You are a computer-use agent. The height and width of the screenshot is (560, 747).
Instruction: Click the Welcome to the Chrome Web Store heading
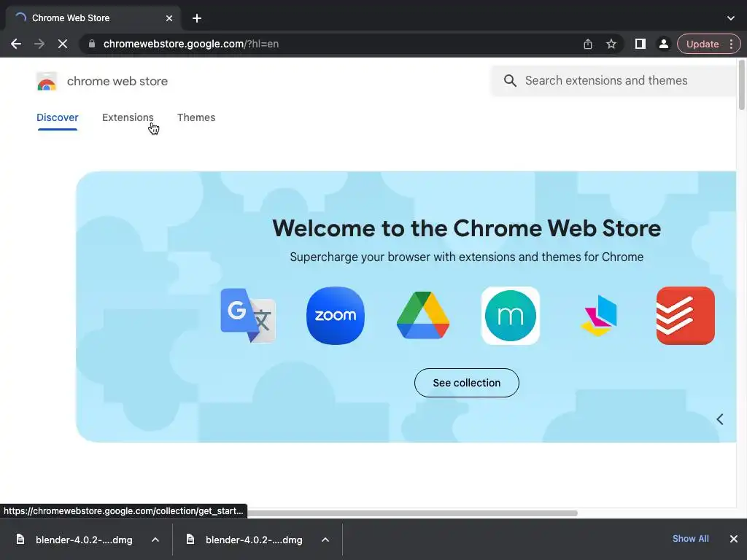pos(466,228)
